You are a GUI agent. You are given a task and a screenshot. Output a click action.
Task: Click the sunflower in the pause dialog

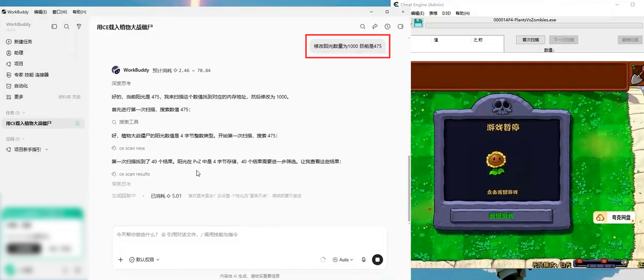click(496, 164)
